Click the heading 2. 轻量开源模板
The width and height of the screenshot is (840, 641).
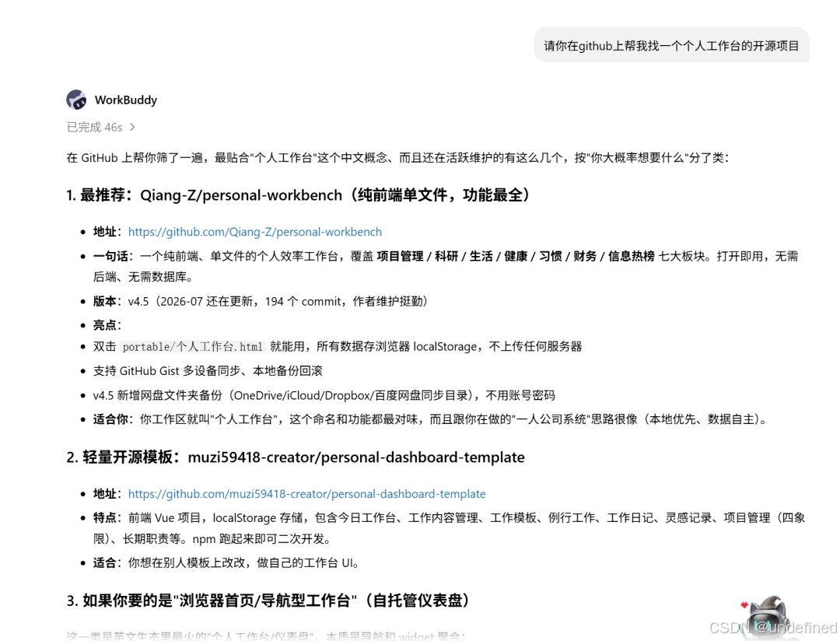click(x=296, y=457)
